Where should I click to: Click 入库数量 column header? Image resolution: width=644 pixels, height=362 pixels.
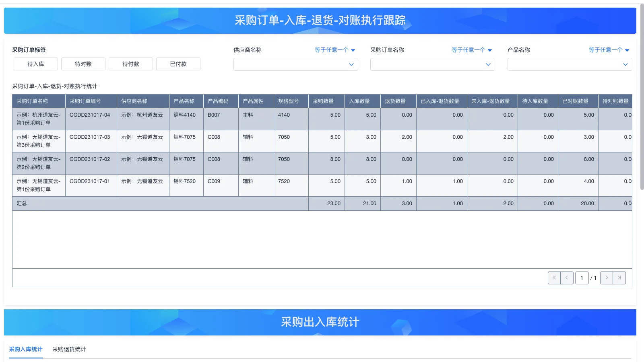click(x=363, y=101)
